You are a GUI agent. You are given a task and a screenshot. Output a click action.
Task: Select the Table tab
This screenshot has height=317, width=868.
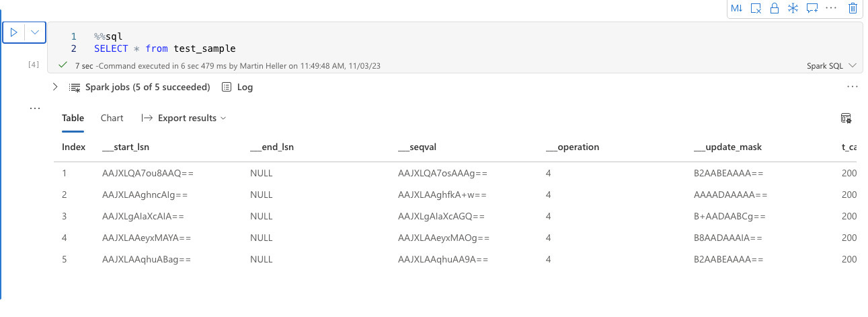(73, 118)
